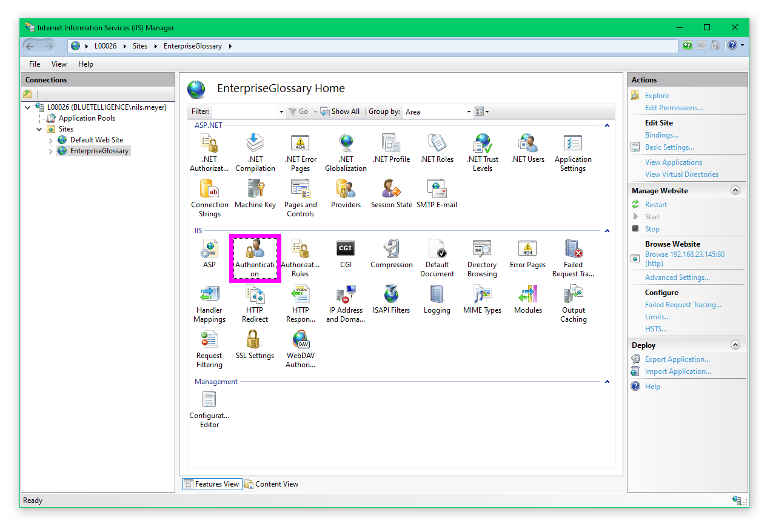This screenshot has width=770, height=532.
Task: Click into the Filter text field
Action: point(245,111)
